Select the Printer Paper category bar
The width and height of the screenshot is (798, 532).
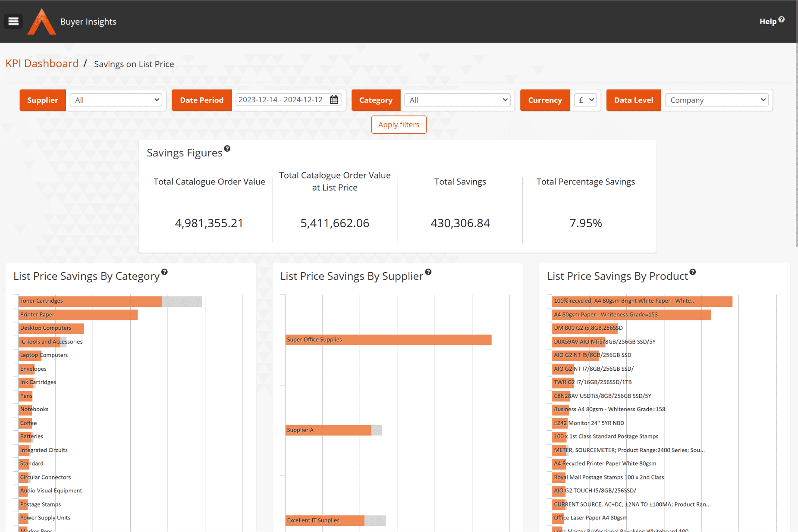point(78,315)
